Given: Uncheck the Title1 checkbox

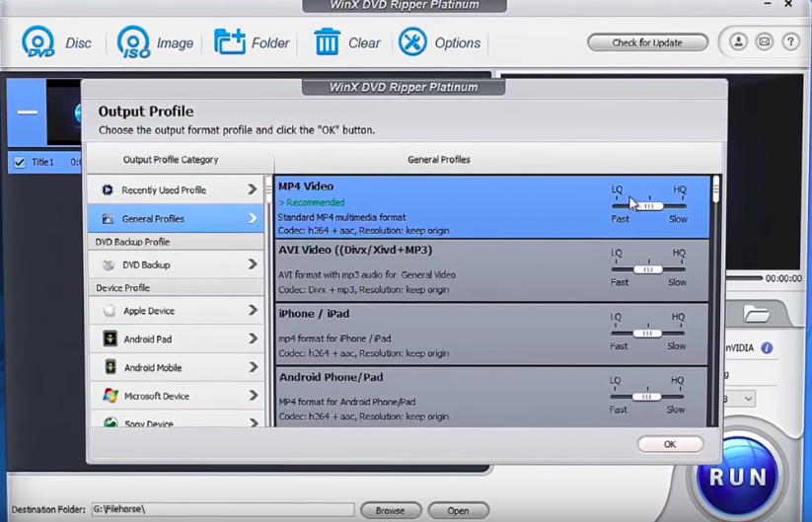Looking at the screenshot, I should (x=19, y=163).
